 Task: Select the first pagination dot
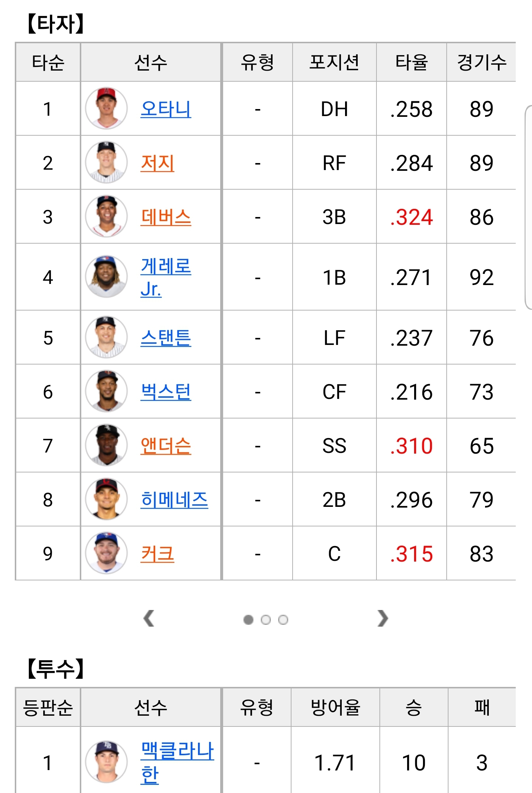pyautogui.click(x=248, y=620)
